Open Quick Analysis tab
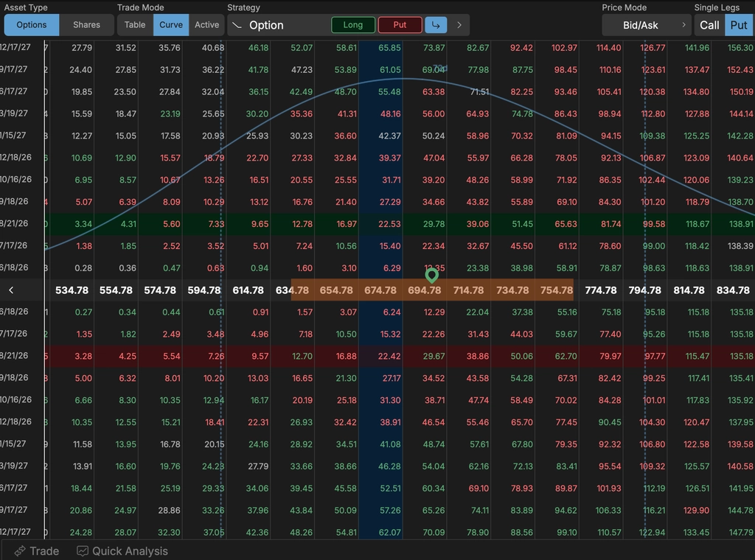755x560 pixels. point(122,551)
